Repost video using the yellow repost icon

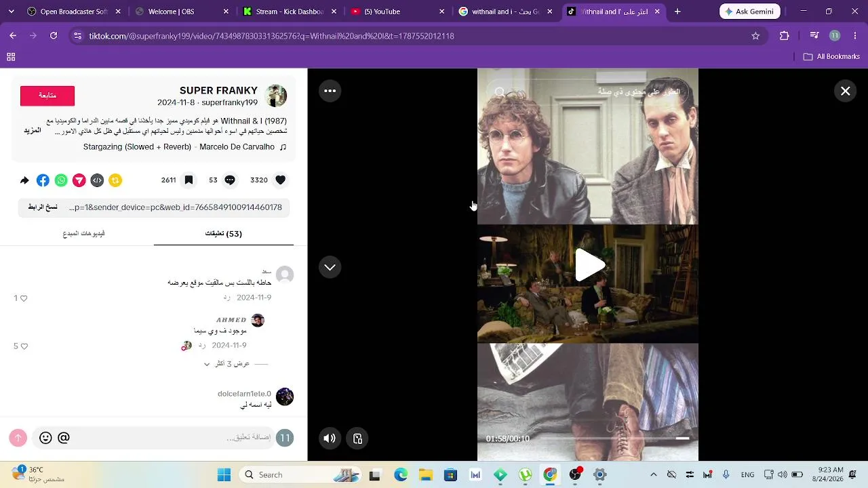[115, 180]
